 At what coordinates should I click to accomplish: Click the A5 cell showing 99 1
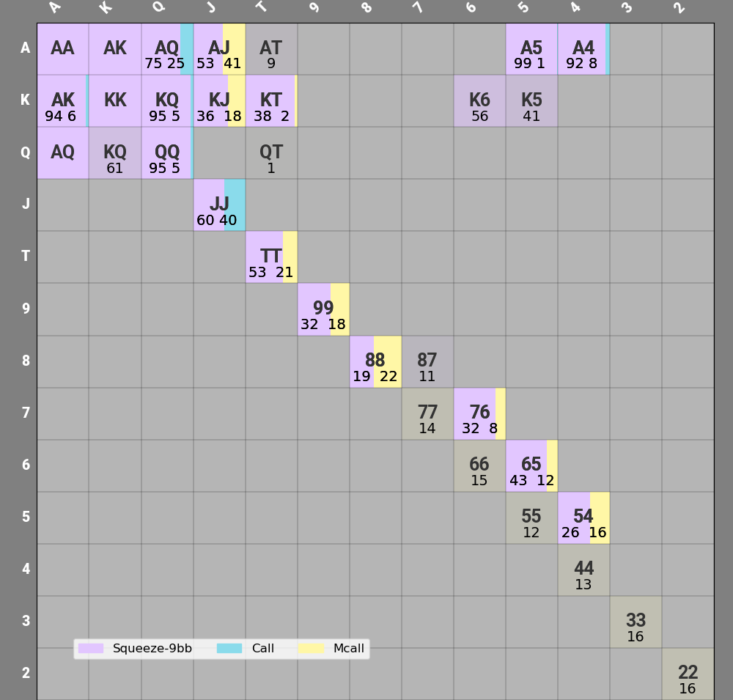tap(531, 49)
